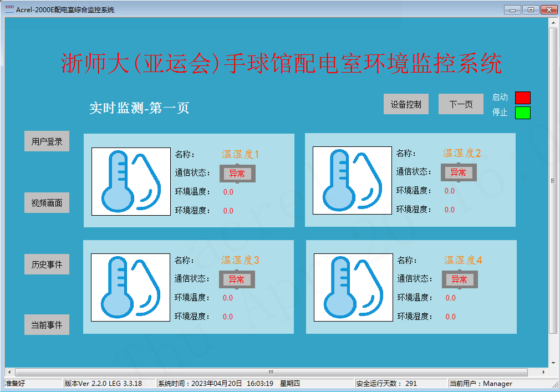
Task: Click the 温湿度4 thermometer sensor icon
Action: coord(353,287)
